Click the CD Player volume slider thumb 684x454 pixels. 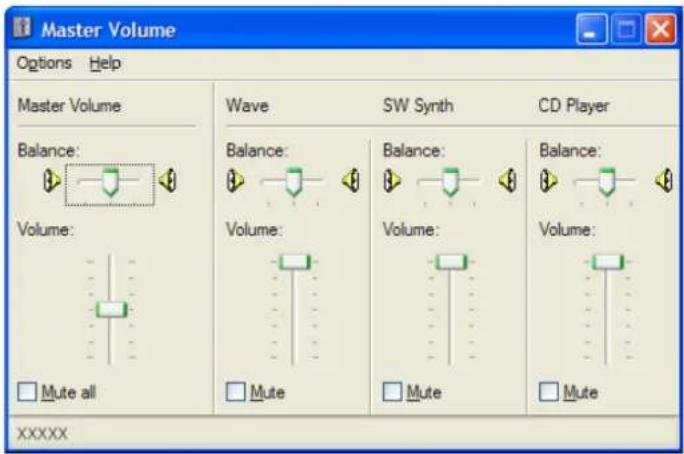tap(608, 262)
